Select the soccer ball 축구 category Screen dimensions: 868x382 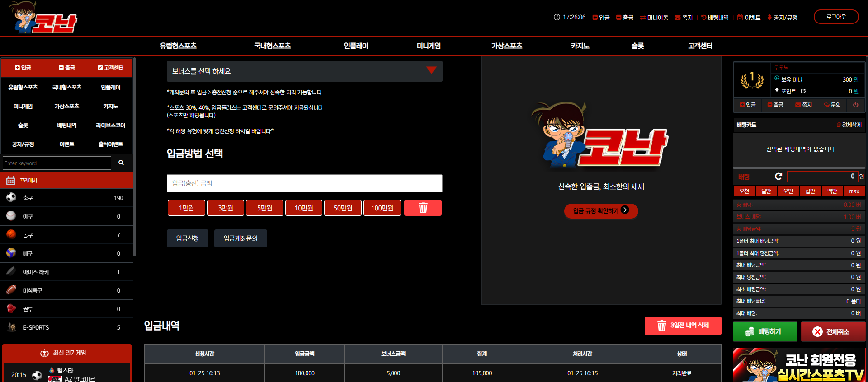(x=67, y=198)
